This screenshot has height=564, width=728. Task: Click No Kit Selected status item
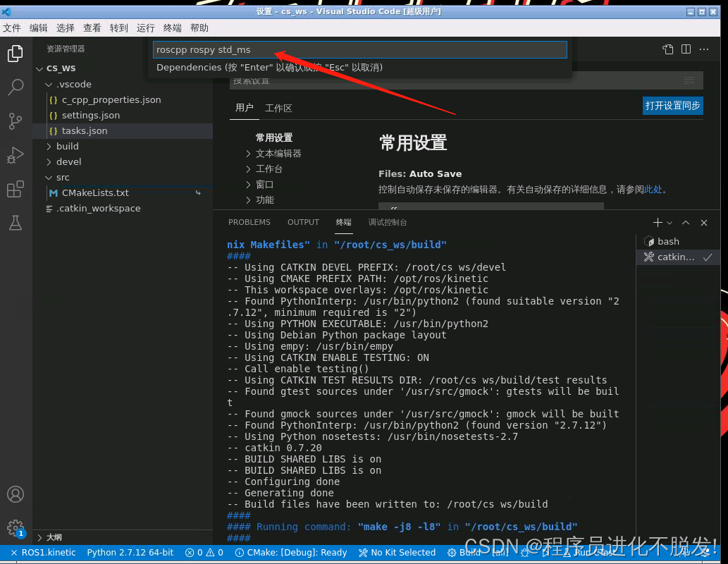pyautogui.click(x=397, y=553)
